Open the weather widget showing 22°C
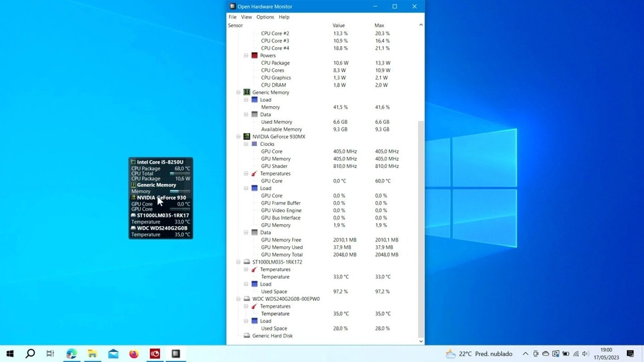The width and height of the screenshot is (644, 362). point(479,354)
